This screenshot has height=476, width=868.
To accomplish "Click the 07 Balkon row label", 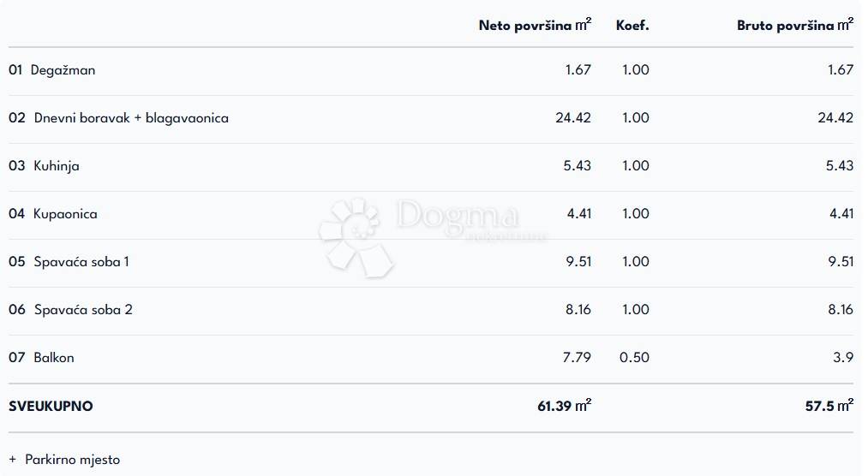I will pyautogui.click(x=42, y=358).
